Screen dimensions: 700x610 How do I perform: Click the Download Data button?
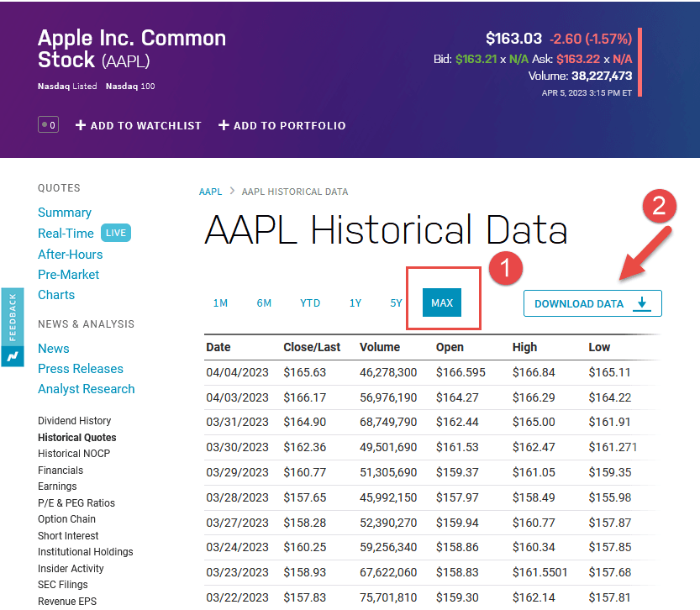click(592, 303)
